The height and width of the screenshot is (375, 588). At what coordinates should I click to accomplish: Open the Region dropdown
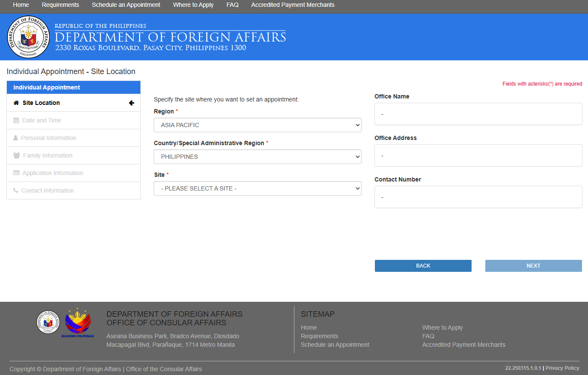[257, 125]
